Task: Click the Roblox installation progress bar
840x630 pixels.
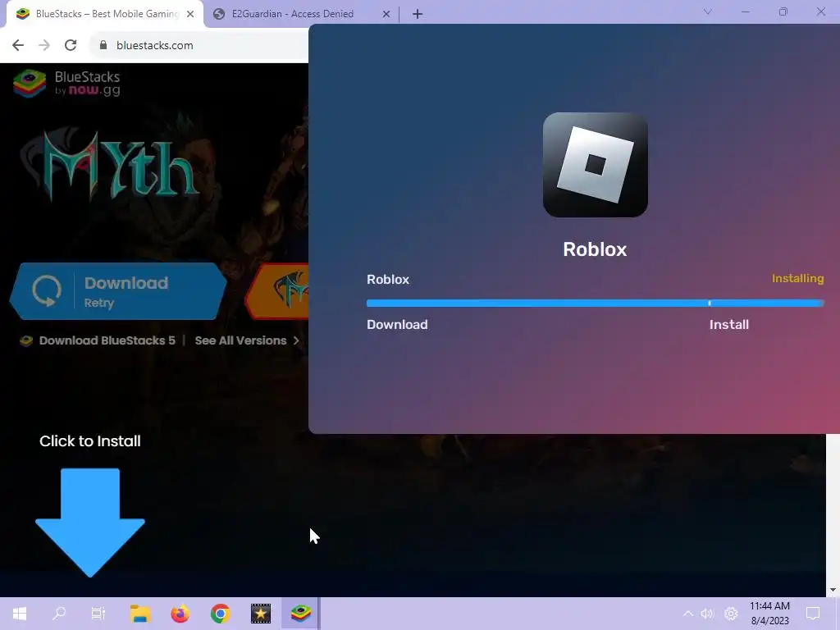Action: [x=595, y=304]
